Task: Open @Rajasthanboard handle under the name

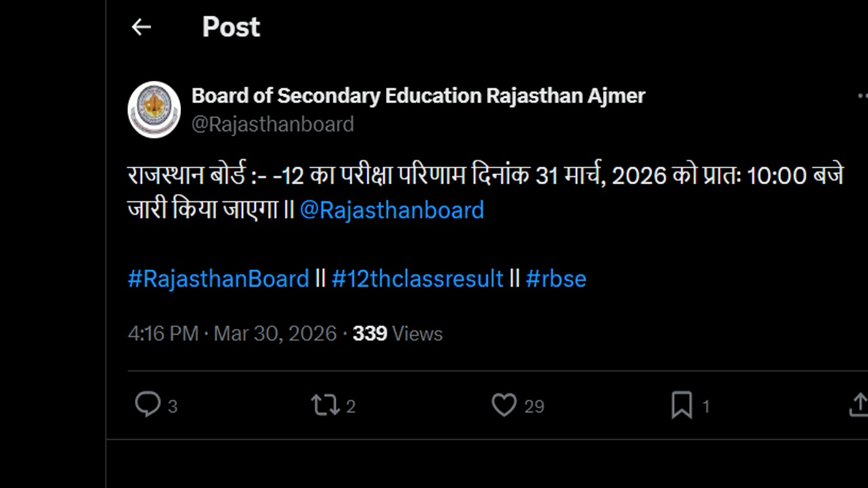Action: point(273,124)
